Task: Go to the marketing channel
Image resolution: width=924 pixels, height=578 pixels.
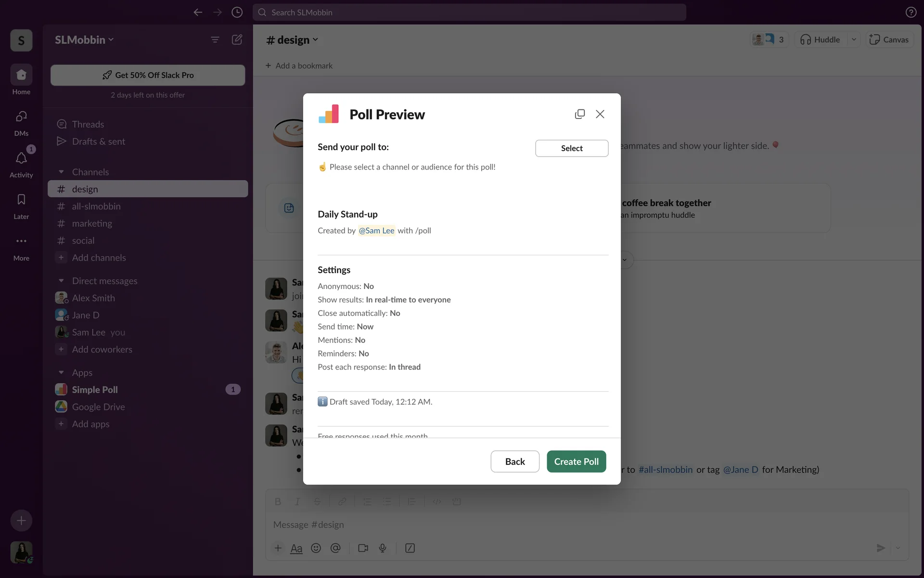Action: pyautogui.click(x=92, y=223)
